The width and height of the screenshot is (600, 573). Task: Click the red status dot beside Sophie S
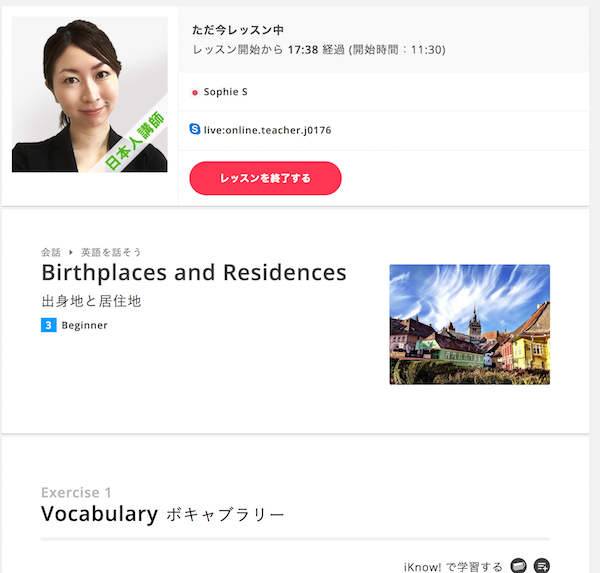(195, 92)
